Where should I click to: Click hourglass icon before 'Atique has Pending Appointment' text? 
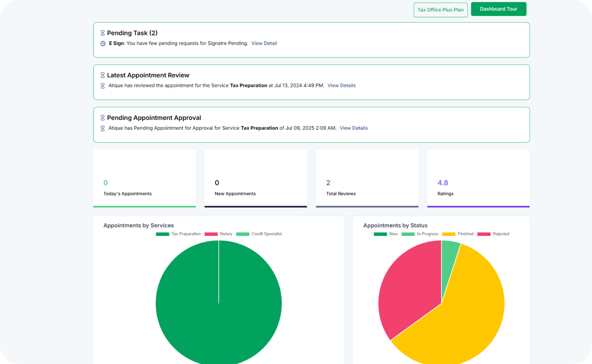(x=102, y=129)
